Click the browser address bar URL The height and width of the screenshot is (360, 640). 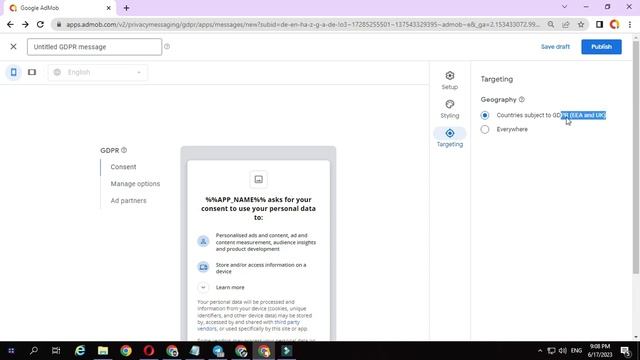click(303, 24)
